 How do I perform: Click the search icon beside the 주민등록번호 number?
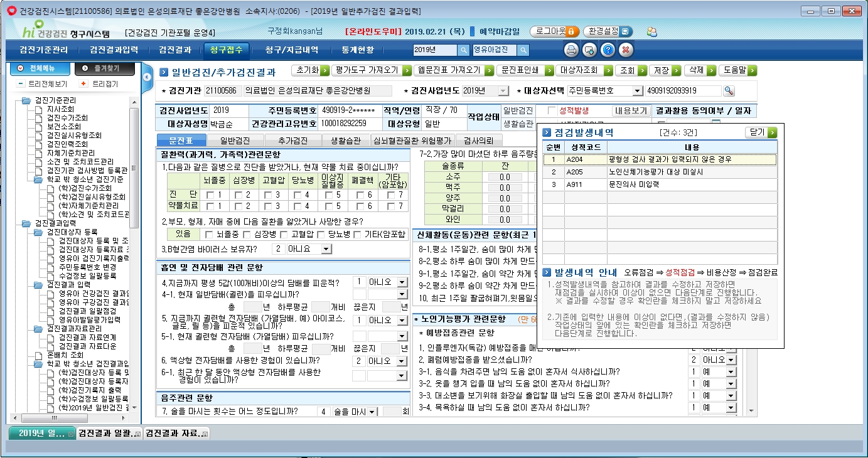tap(729, 91)
